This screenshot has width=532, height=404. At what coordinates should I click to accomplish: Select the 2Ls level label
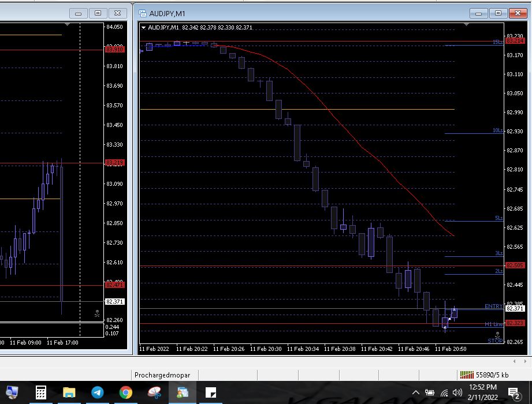tap(498, 271)
